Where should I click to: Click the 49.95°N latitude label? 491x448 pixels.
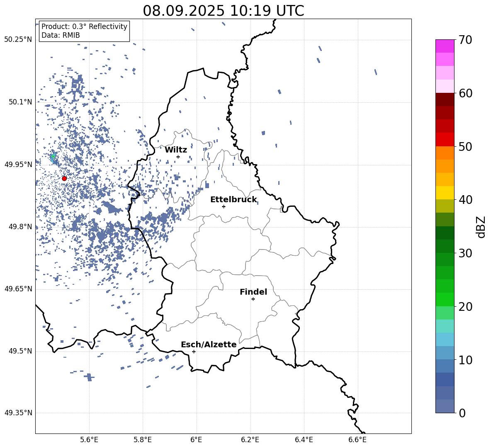(18, 165)
